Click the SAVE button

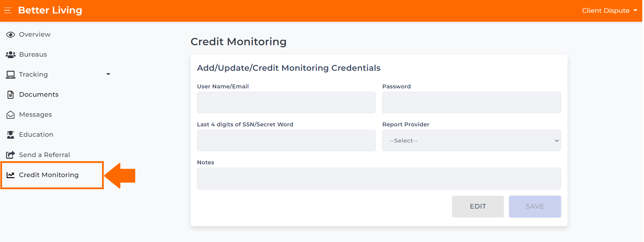535,206
